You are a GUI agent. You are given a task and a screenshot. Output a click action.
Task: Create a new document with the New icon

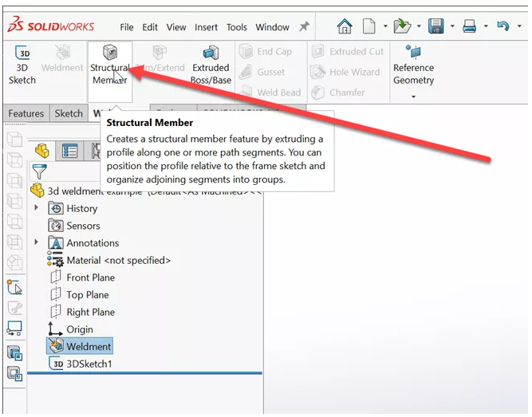(368, 26)
